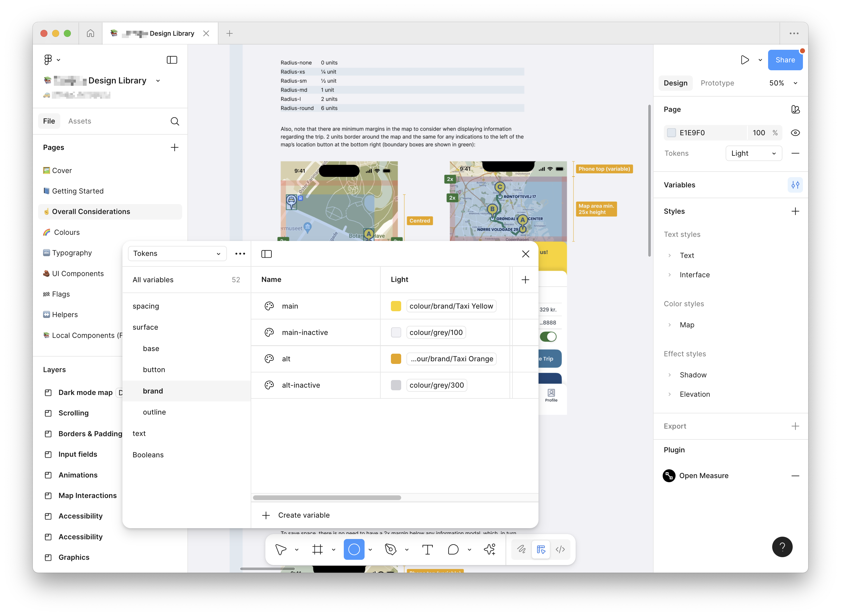The image size is (841, 616).
Task: Click the variables table horizontal scrollbar
Action: [327, 497]
